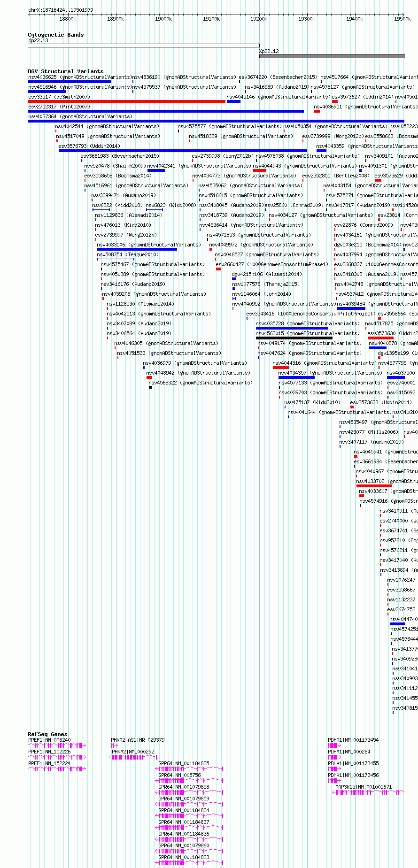Viewport: 418px width, 868px height.
Task: Open variant nsv6822 (Kidd2008) label
Action: pyautogui.click(x=117, y=205)
